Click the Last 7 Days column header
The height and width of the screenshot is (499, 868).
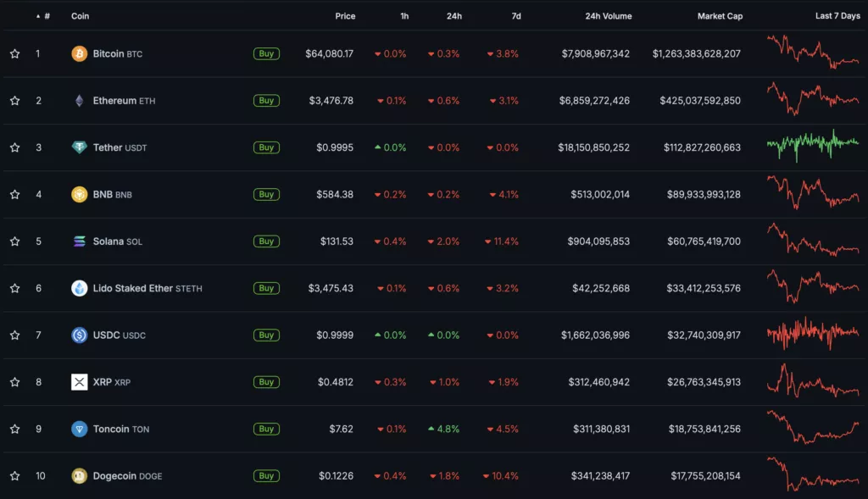pyautogui.click(x=837, y=15)
